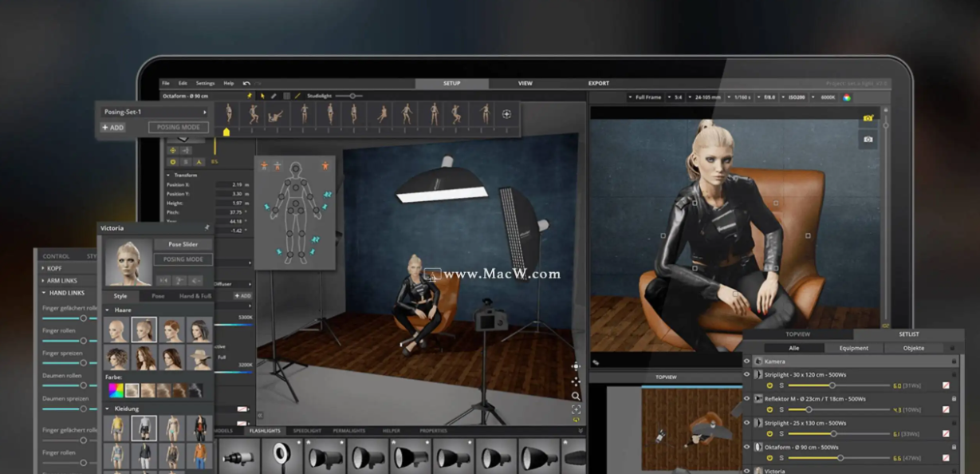Viewport: 980px width, 474px height.
Task: Choose the yellow top clothing thumbnail
Action: [x=116, y=429]
